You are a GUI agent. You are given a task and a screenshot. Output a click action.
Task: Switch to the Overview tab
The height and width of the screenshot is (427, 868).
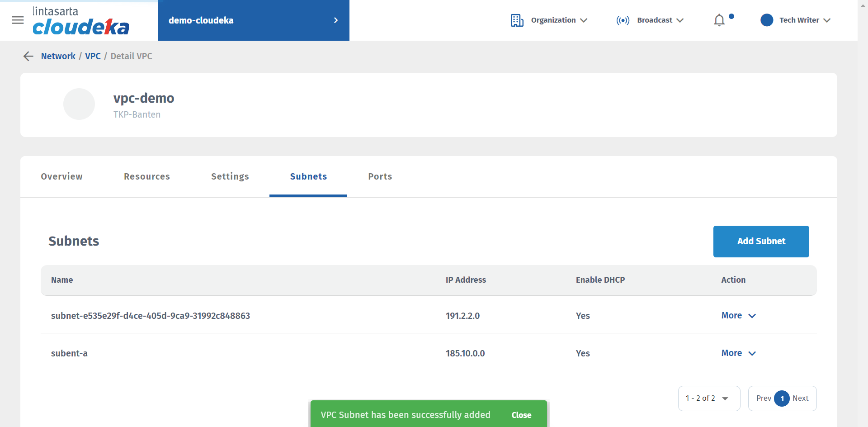point(61,176)
